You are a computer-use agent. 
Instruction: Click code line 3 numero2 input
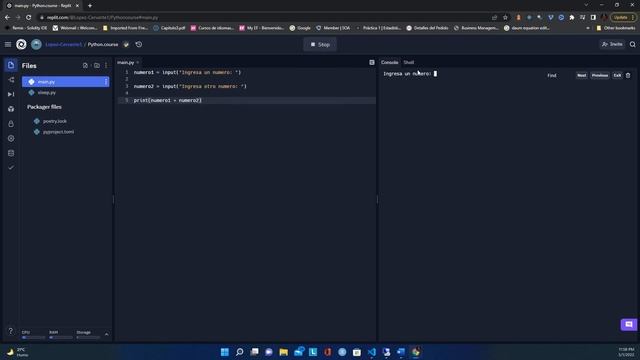(190, 87)
